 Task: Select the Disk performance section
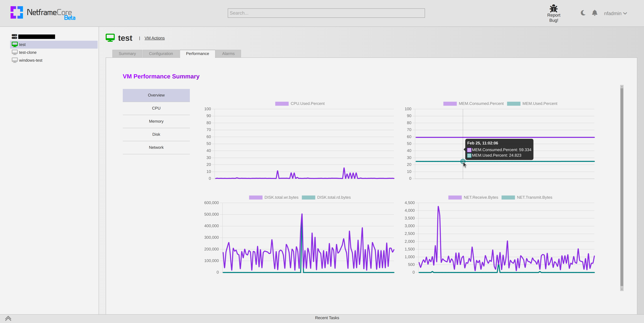pos(156,134)
